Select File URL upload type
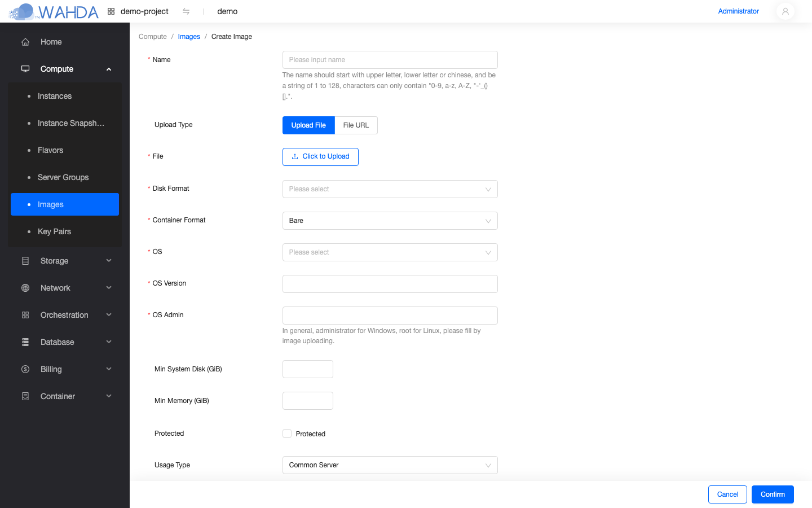Screen dimensions: 812x508 356,125
